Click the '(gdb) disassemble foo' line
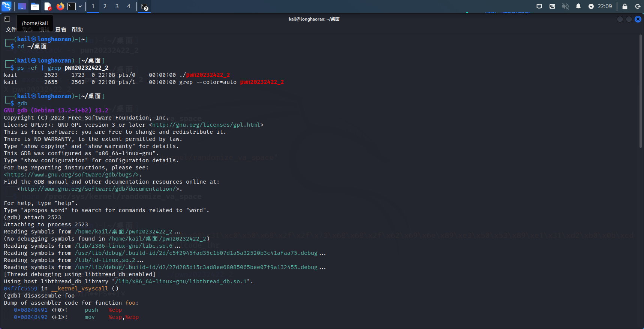 pos(39,296)
